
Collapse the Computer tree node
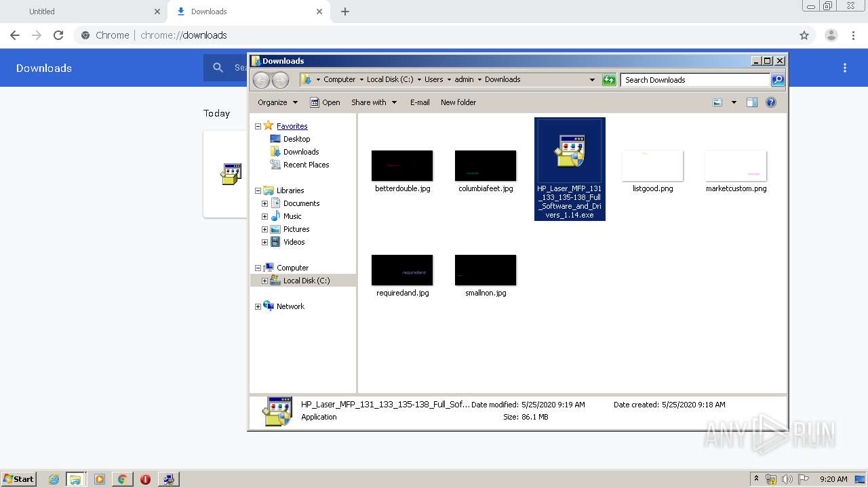pyautogui.click(x=258, y=268)
